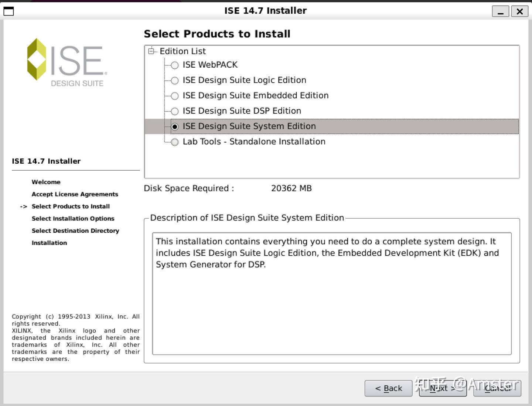
Task: Click the Cancel button
Action: (497, 388)
